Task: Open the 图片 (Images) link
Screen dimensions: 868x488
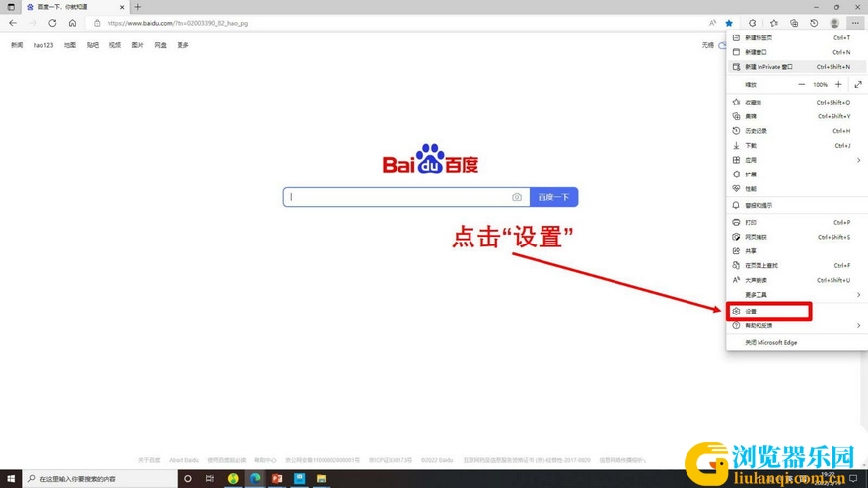Action: (138, 45)
